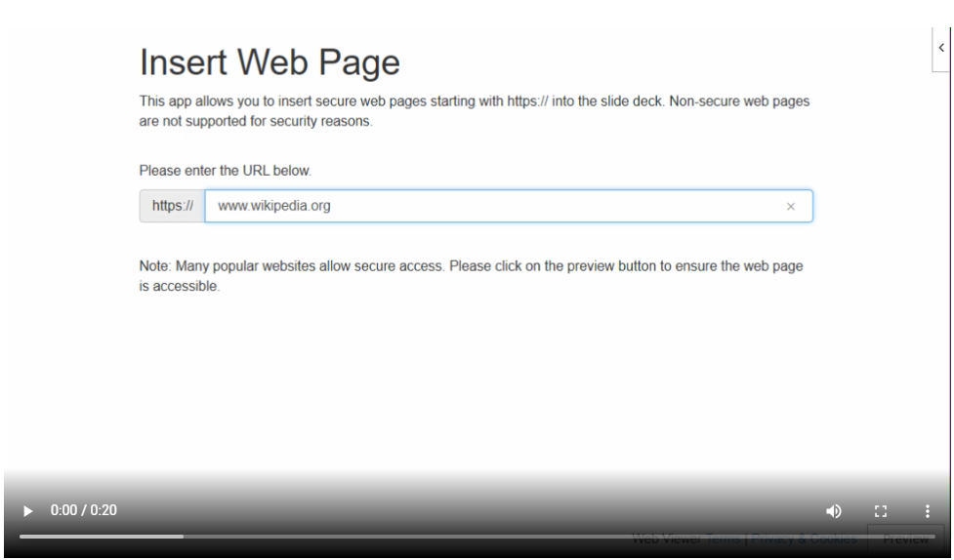This screenshot has height=560, width=954.
Task: Collapse the side panel chevron
Action: point(941,48)
